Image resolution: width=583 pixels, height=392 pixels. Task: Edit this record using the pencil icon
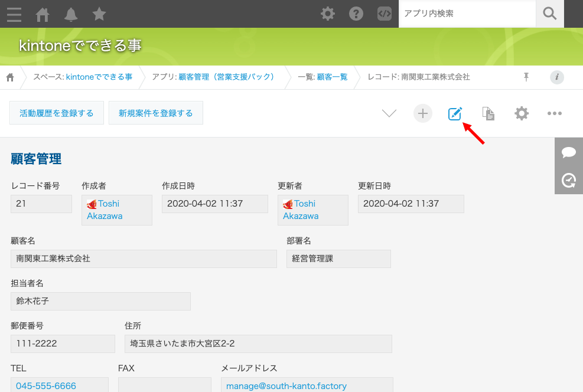click(455, 113)
